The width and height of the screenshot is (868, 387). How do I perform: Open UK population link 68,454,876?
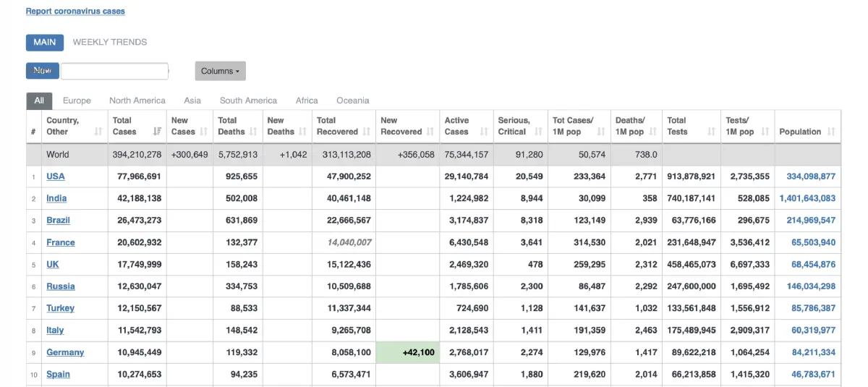(x=814, y=264)
